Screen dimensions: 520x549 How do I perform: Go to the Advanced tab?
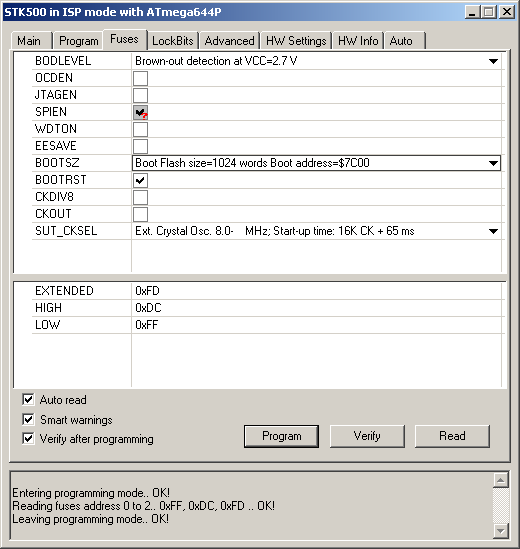coord(229,41)
